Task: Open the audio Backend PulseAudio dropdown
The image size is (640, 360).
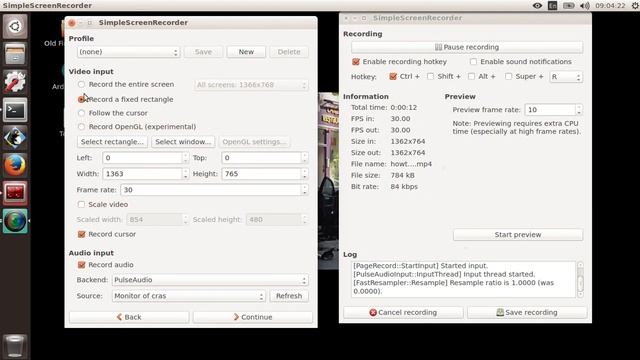Action: tap(210, 280)
